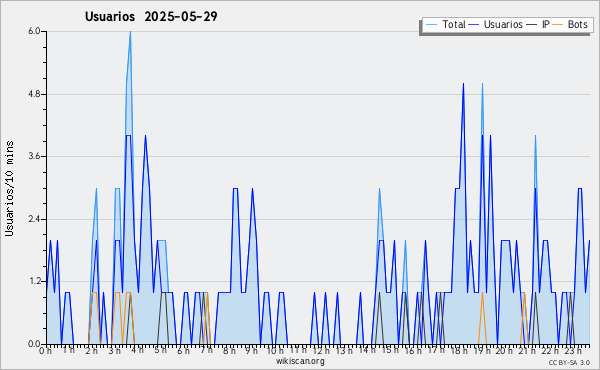Click the 0.0 y-axis value
600x370 pixels.
click(34, 344)
